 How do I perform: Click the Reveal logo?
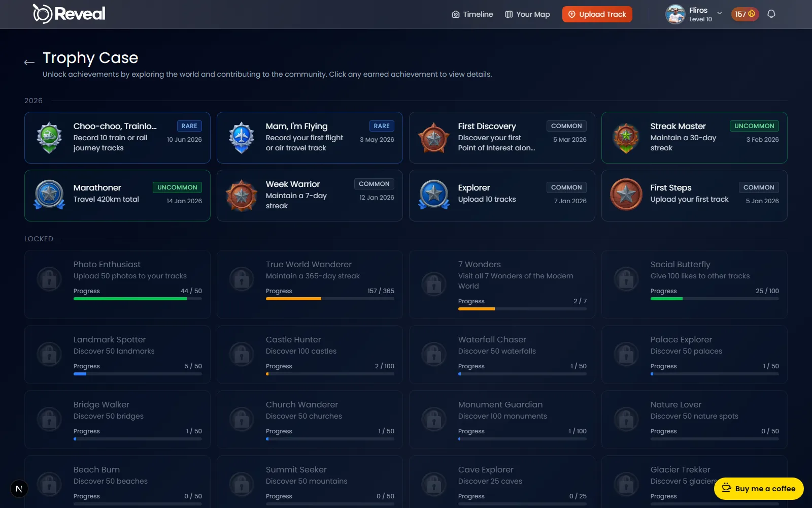coord(69,14)
